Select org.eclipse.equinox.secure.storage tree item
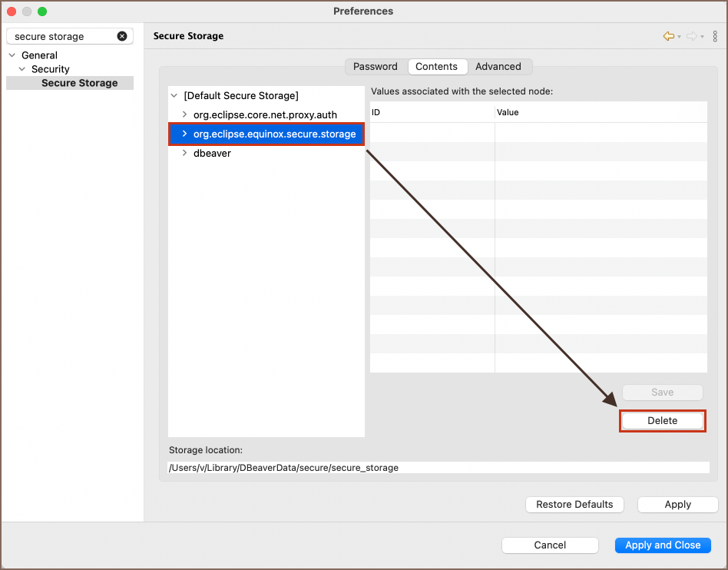The height and width of the screenshot is (570, 728). [274, 134]
